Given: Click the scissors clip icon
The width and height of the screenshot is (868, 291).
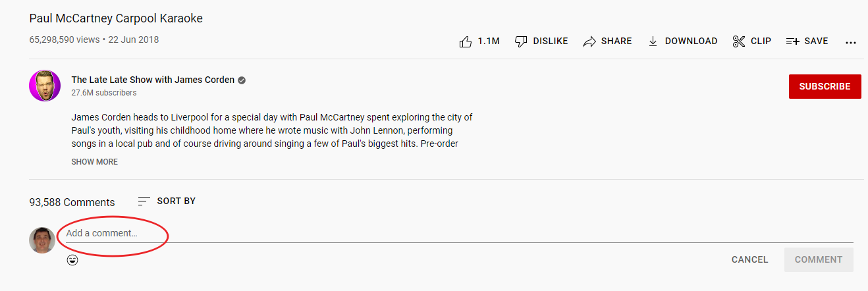Looking at the screenshot, I should pyautogui.click(x=738, y=41).
